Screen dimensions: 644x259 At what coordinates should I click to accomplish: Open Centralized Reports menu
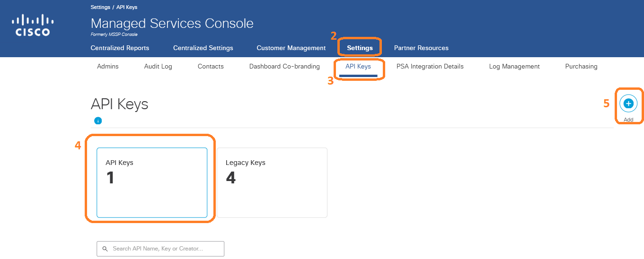(120, 48)
